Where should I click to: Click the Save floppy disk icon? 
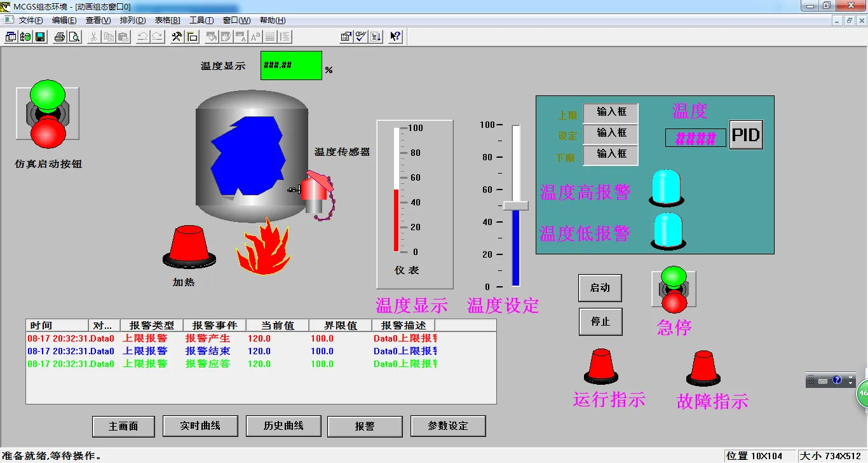coord(40,36)
